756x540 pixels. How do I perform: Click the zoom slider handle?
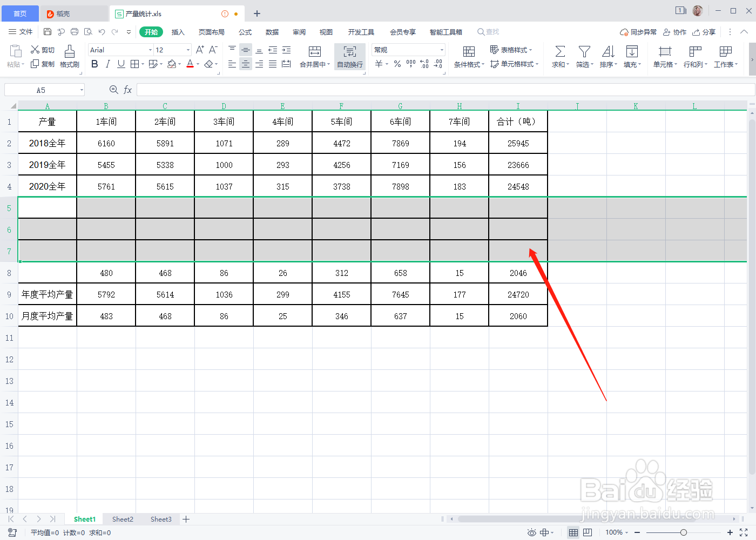click(x=684, y=532)
